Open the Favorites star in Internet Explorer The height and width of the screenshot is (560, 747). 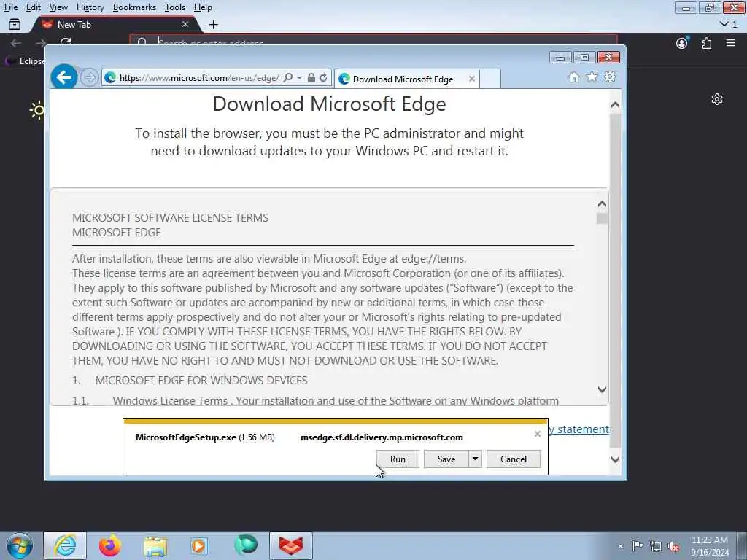click(592, 77)
